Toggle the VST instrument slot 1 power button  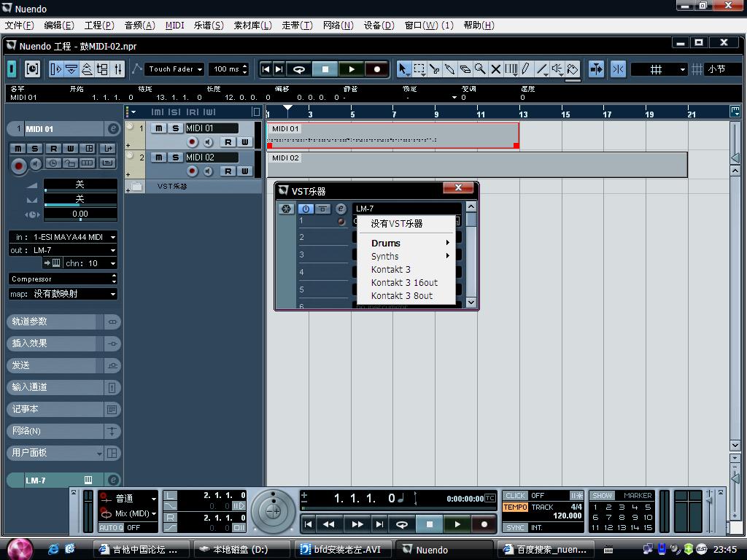tap(306, 209)
